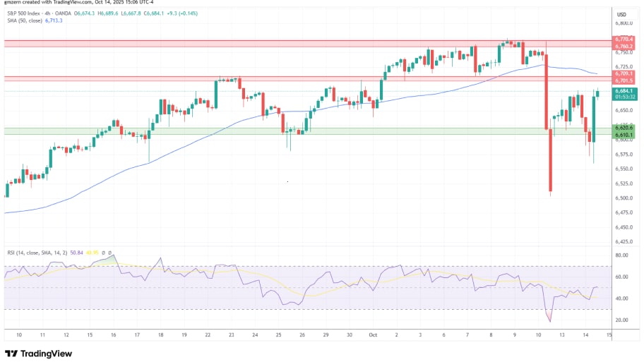Click the 22 date on time axis
The image size is (644, 362).
pos(206,334)
